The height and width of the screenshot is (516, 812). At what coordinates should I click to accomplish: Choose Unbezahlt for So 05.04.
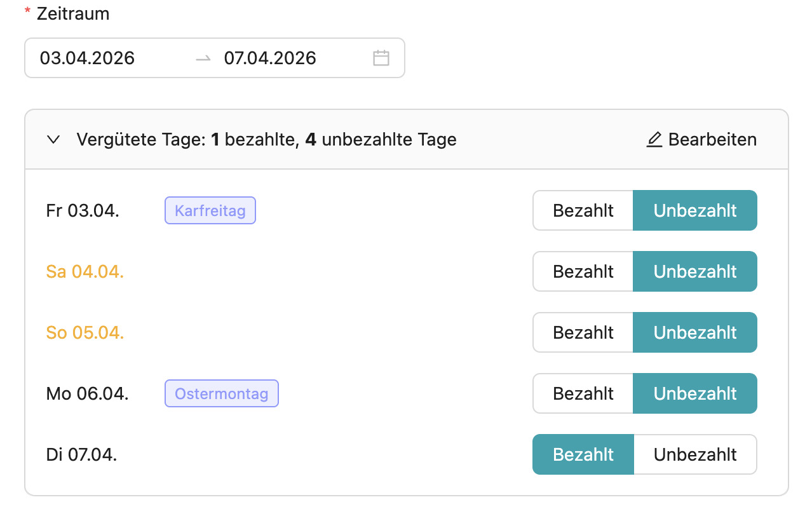[694, 332]
